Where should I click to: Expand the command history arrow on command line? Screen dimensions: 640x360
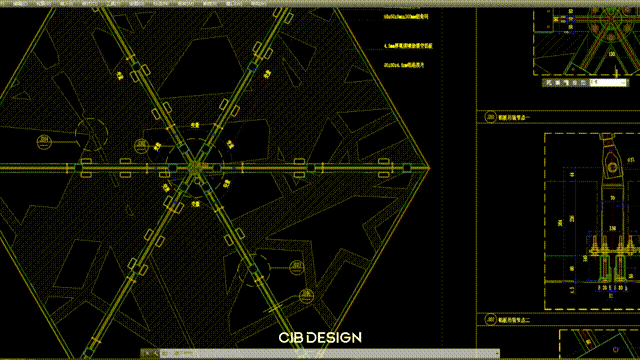(x=497, y=353)
